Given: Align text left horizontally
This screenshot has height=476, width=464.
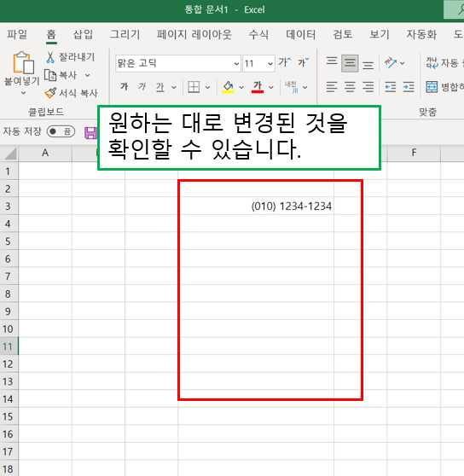Looking at the screenshot, I should [332, 87].
